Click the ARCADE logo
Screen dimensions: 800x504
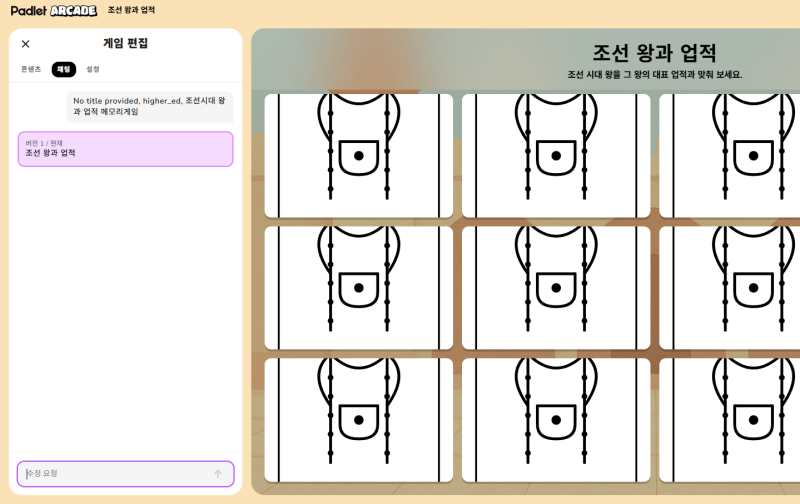(x=73, y=11)
